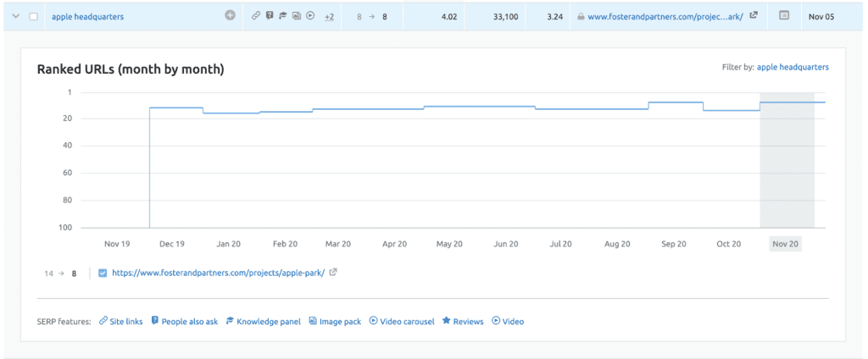The image size is (868, 359).
Task: Toggle the apple-park URL series checkbox
Action: (x=103, y=273)
